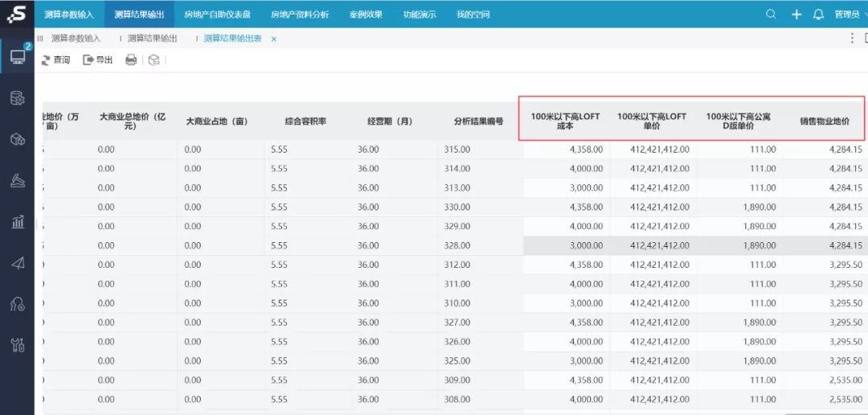Image resolution: width=868 pixels, height=415 pixels.
Task: Select the cell with result number 330.00
Action: click(x=480, y=207)
